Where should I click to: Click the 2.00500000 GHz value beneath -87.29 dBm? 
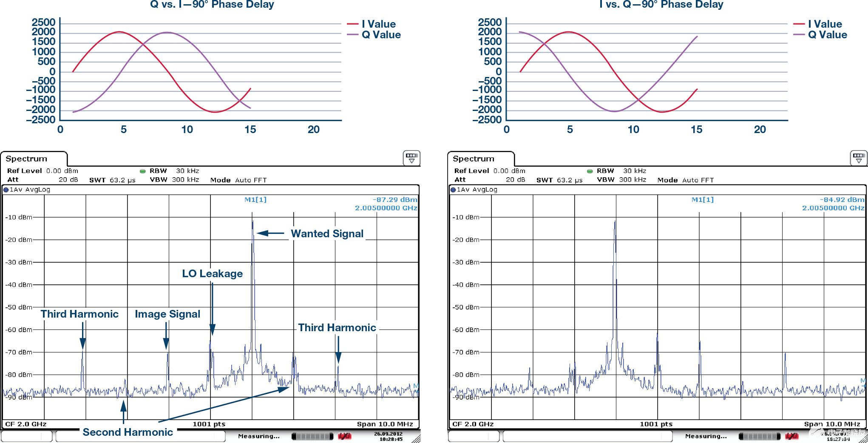[386, 208]
